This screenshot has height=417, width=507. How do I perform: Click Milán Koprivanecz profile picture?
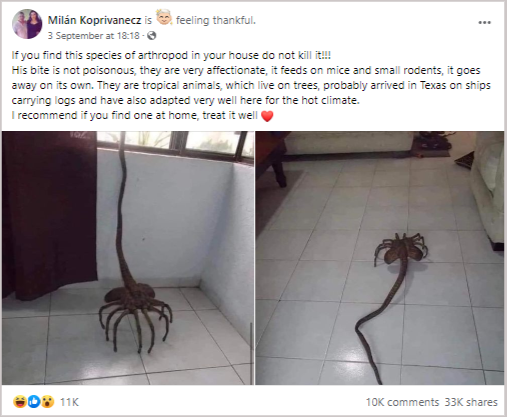click(x=27, y=24)
